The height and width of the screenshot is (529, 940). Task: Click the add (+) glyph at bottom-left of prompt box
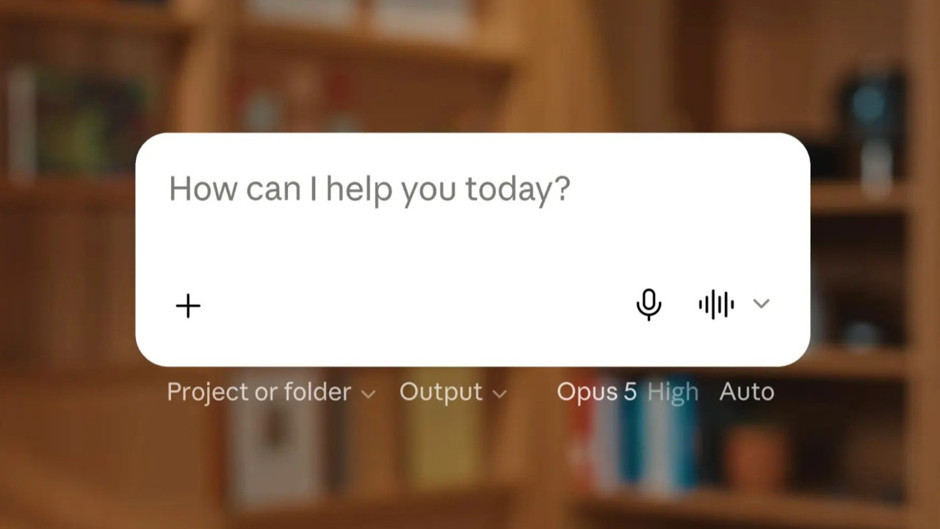[x=188, y=306]
